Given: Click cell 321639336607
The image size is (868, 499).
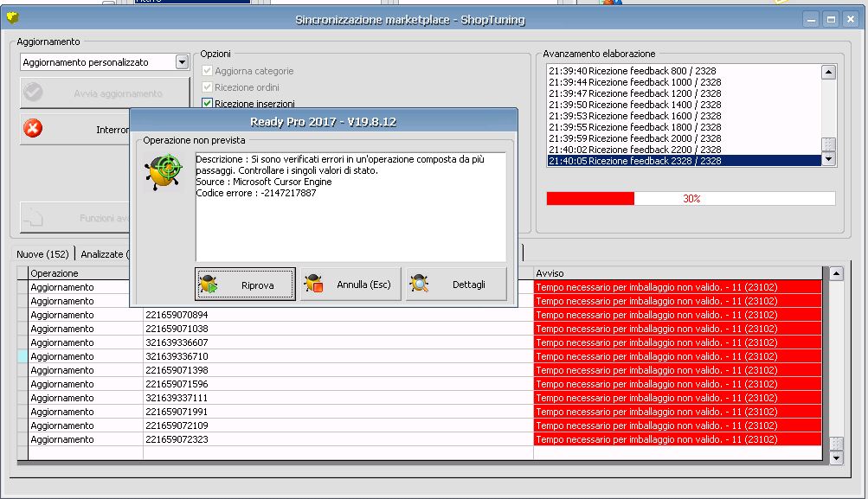Looking at the screenshot, I should (x=338, y=342).
